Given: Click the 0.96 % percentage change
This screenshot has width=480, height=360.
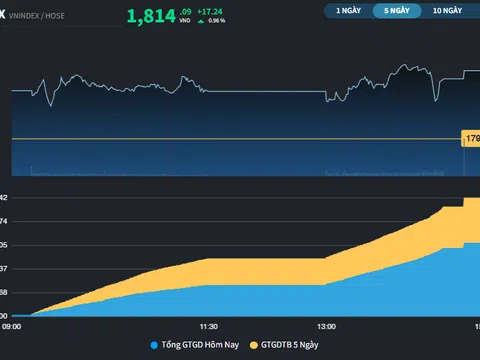Looking at the screenshot, I should tap(217, 21).
